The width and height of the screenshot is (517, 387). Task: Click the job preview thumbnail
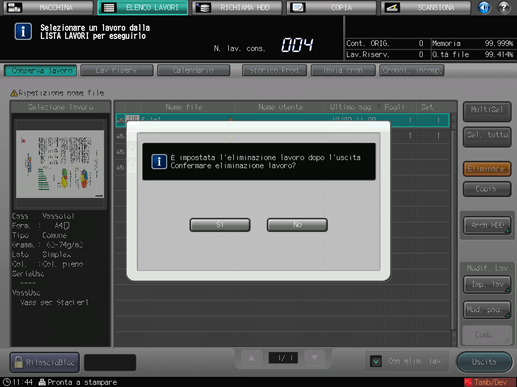(60, 164)
